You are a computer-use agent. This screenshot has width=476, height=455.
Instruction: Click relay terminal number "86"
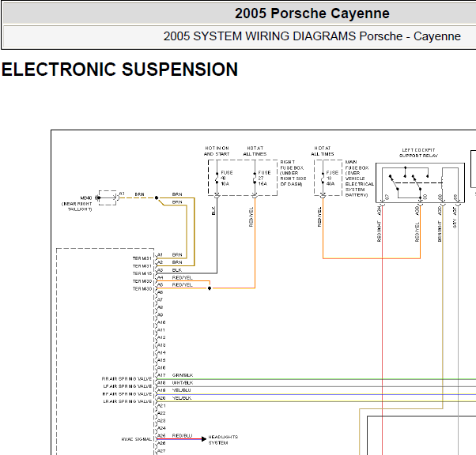pyautogui.click(x=440, y=197)
